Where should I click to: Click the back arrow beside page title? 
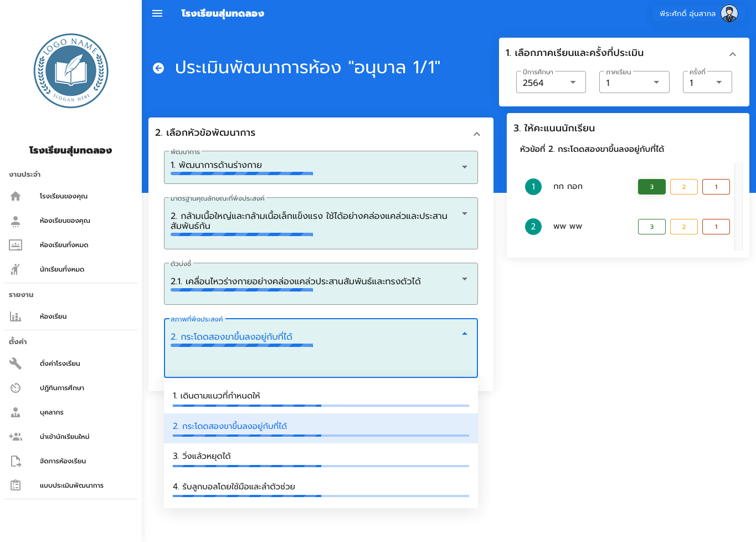tap(158, 68)
